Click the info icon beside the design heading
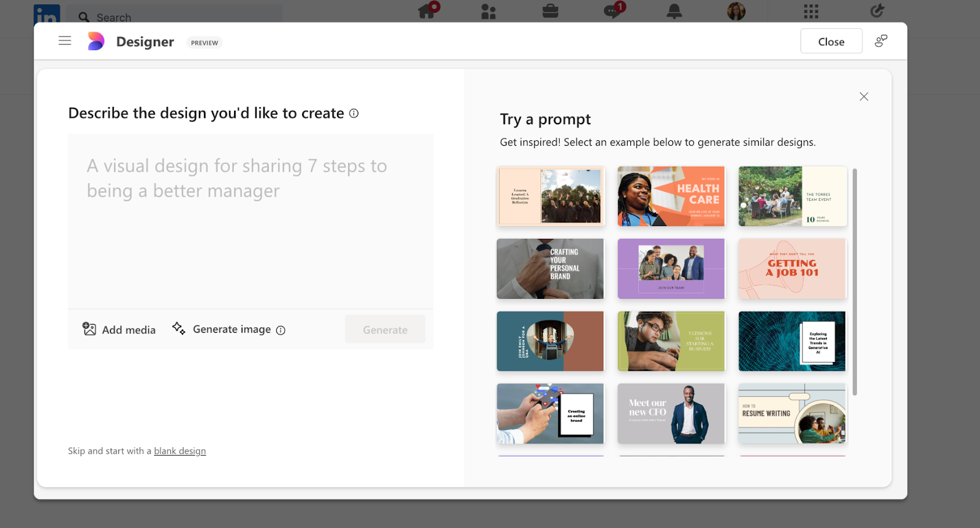The width and height of the screenshot is (980, 528). coord(354,113)
